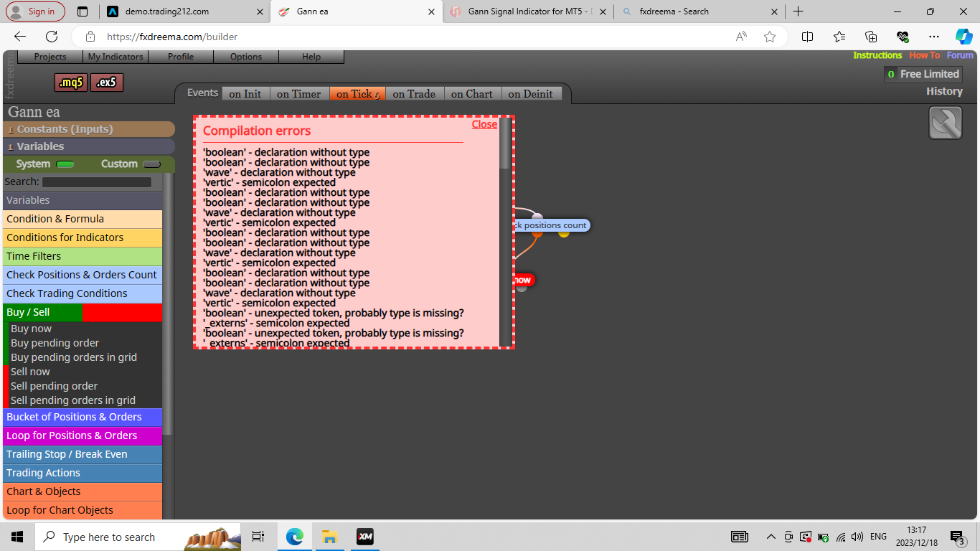Switch to the on Trade event tab
The height and width of the screenshot is (551, 980).
pos(414,94)
